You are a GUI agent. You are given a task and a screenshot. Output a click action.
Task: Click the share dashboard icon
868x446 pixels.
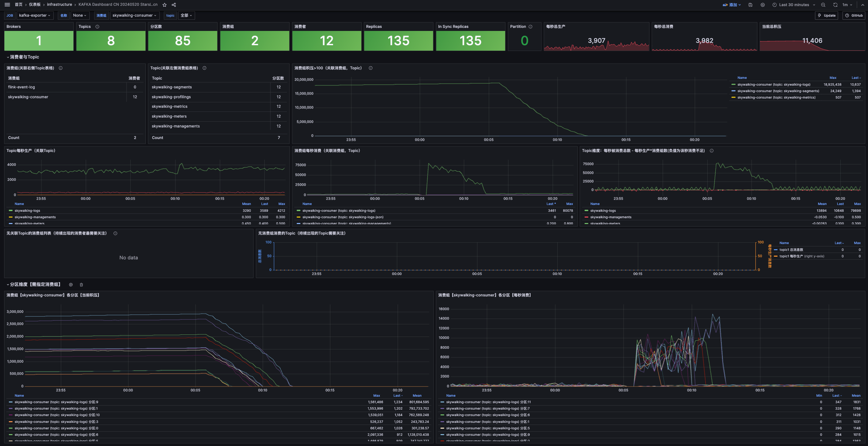pyautogui.click(x=174, y=5)
